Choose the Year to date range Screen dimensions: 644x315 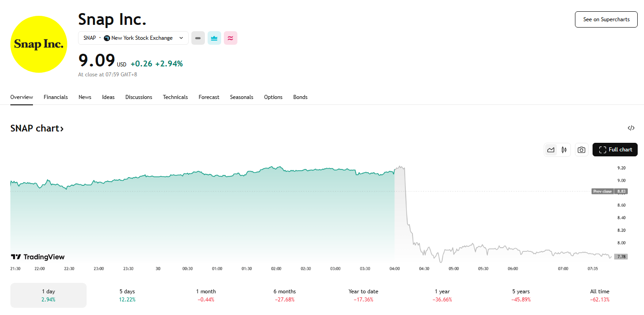(x=363, y=295)
